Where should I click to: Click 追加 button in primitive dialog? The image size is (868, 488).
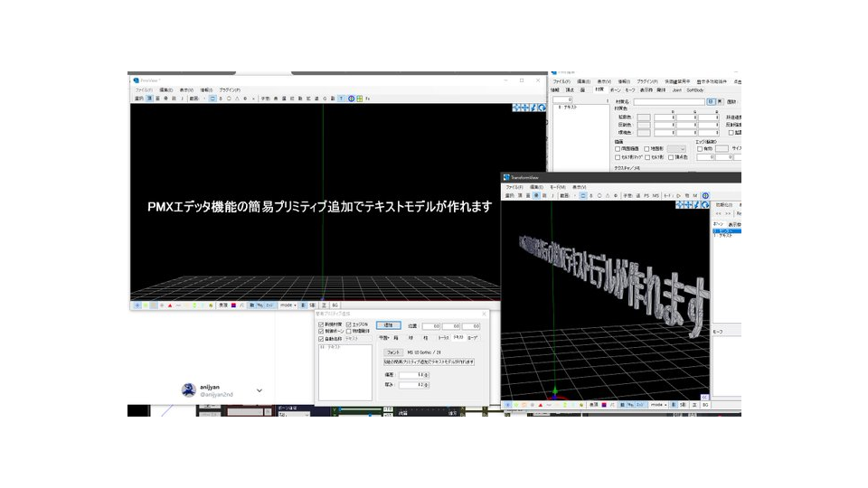click(x=389, y=325)
